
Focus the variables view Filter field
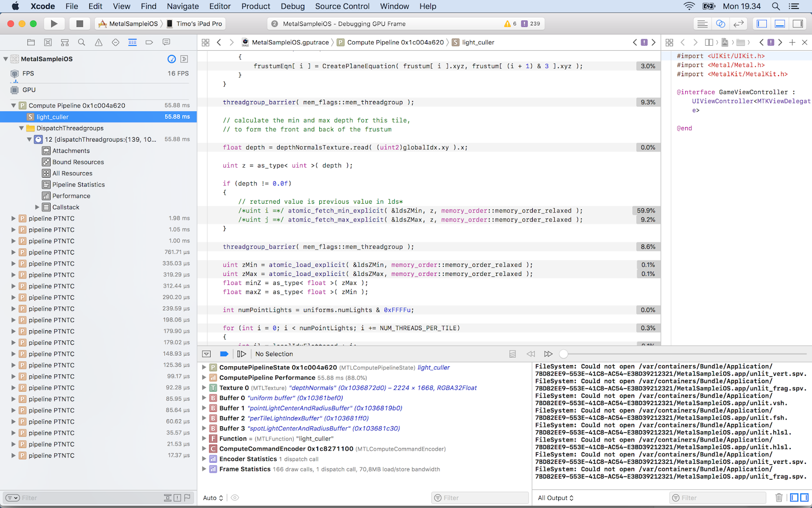click(x=480, y=498)
